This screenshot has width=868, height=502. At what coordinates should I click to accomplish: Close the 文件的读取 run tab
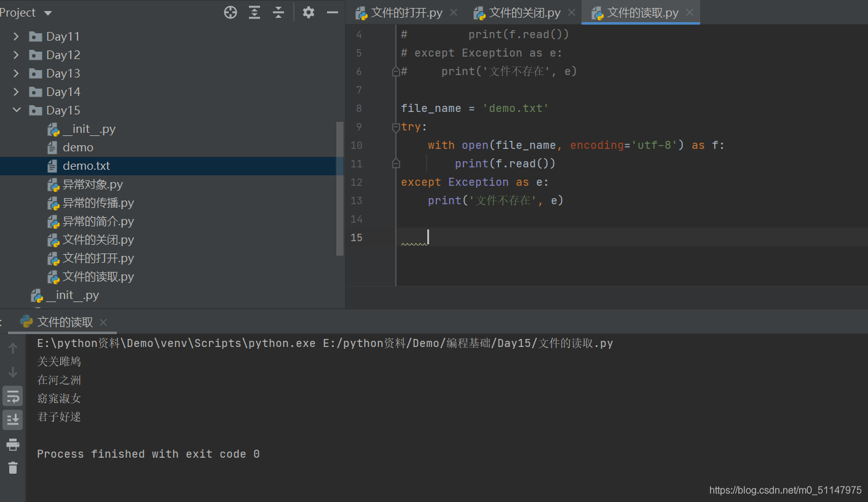click(103, 322)
